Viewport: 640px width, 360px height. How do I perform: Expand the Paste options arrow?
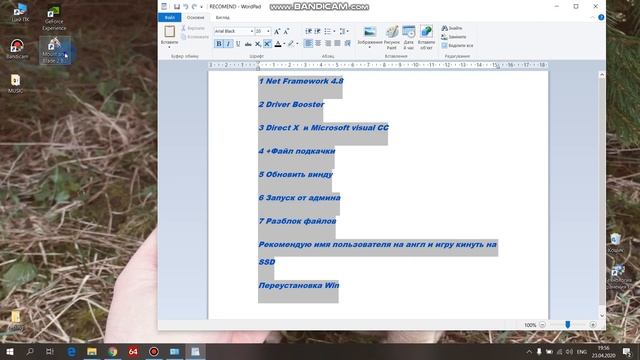[x=169, y=47]
